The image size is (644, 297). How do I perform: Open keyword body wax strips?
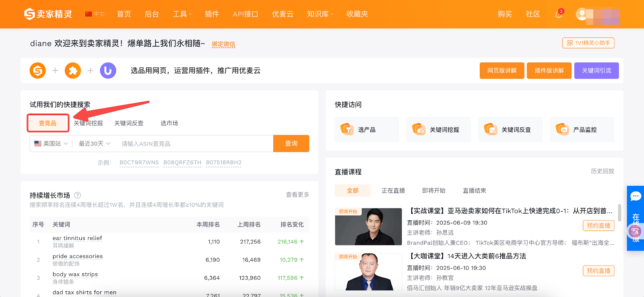pos(75,274)
